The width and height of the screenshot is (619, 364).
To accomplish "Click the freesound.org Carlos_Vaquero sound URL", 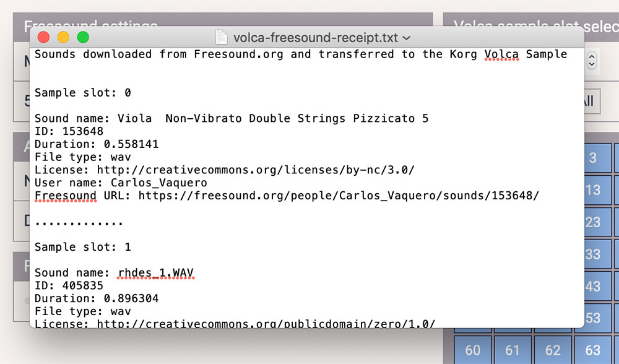I will (x=339, y=196).
